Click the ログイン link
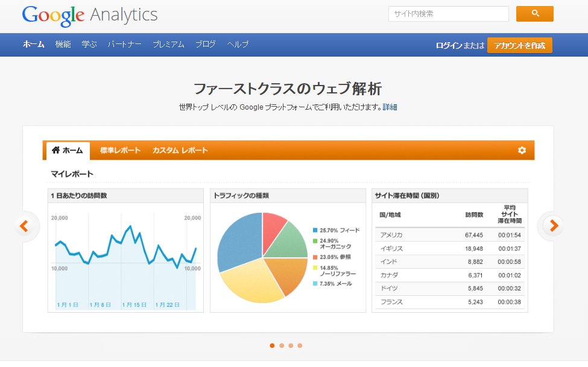This screenshot has height=367, width=588. (446, 45)
